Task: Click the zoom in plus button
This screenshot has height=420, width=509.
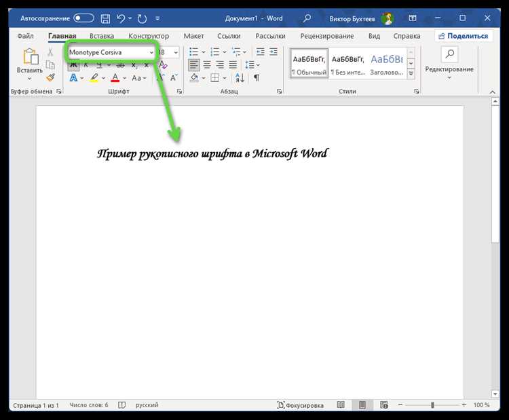Action: [x=464, y=405]
